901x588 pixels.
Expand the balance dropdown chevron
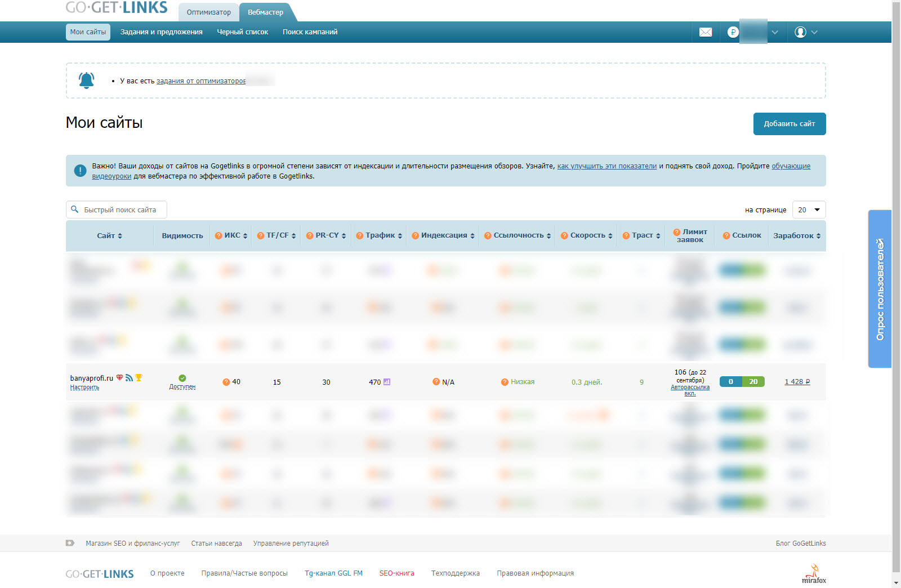click(775, 32)
